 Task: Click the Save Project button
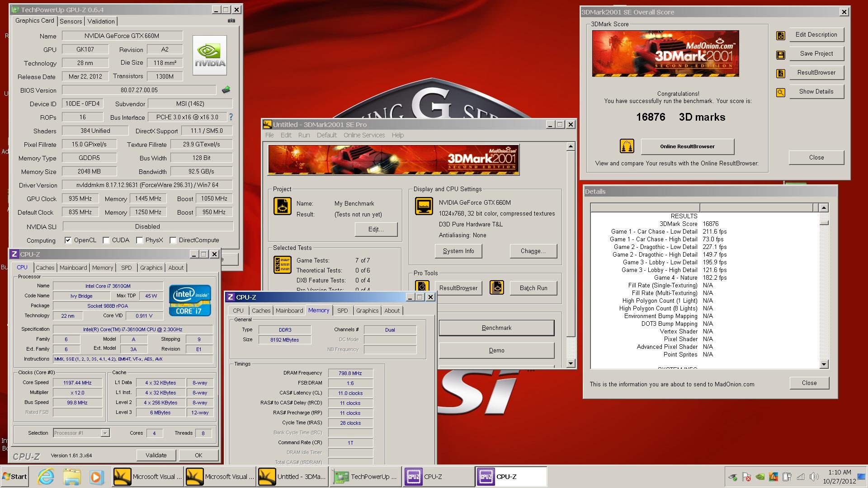(816, 53)
